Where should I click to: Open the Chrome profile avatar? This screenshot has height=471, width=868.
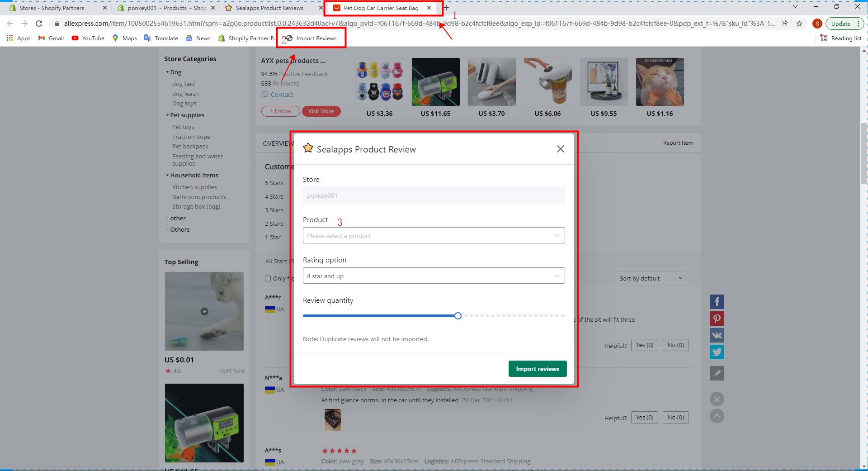click(x=817, y=24)
